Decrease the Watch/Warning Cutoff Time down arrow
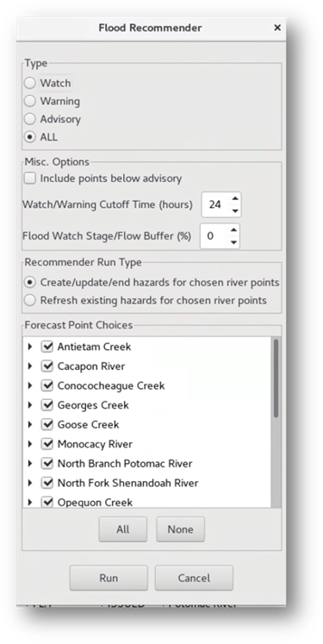This screenshot has width=323, height=644. click(x=235, y=210)
